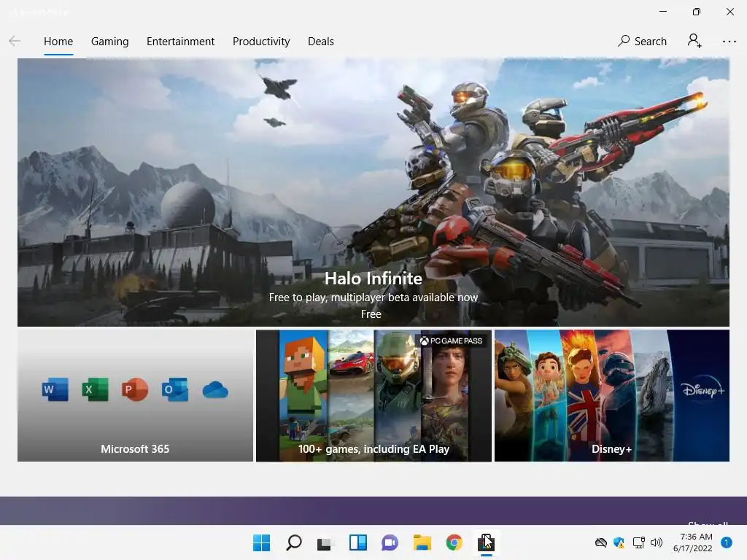Screen dimensions: 747x560
Task: Click the Outlook icon in Microsoft 365 tile
Action: coord(175,389)
